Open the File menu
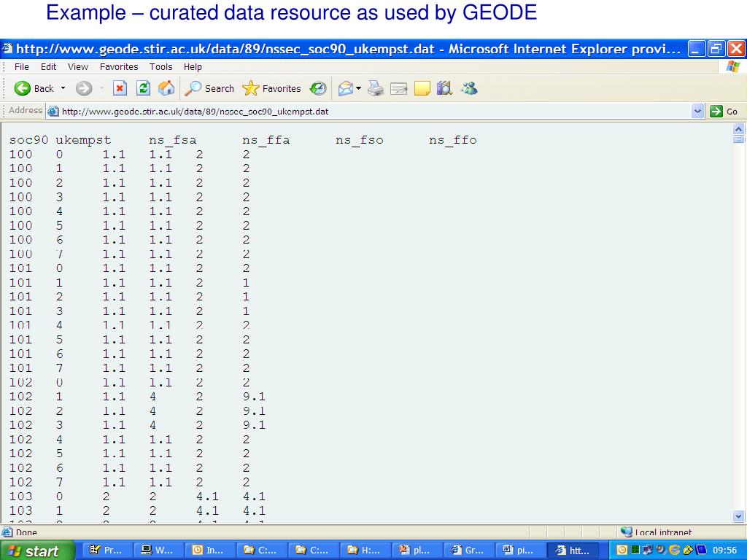The width and height of the screenshot is (747, 560). pos(21,66)
